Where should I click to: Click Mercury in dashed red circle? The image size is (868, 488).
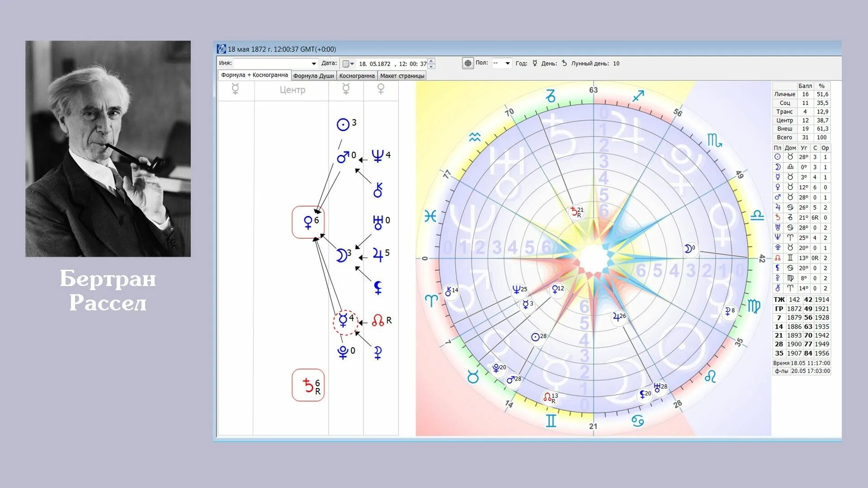click(343, 321)
